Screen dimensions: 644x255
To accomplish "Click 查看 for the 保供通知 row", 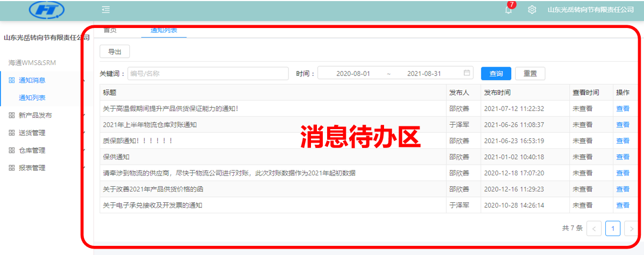I will (623, 157).
